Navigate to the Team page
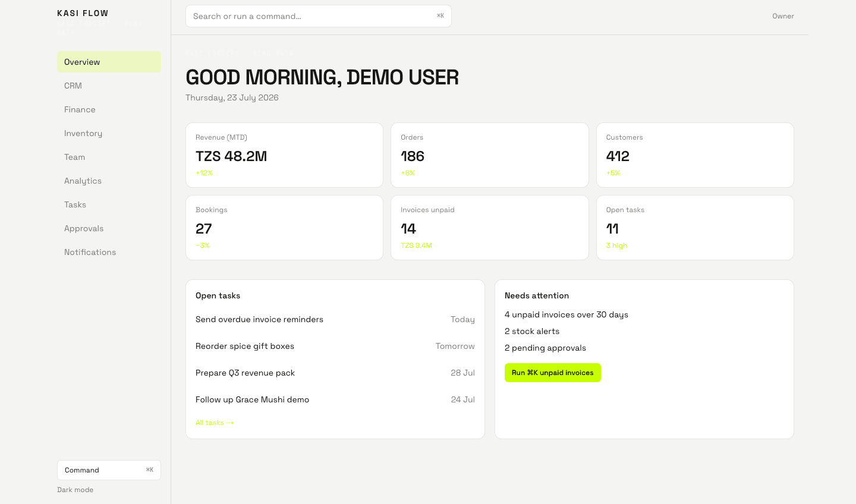 coord(109,157)
